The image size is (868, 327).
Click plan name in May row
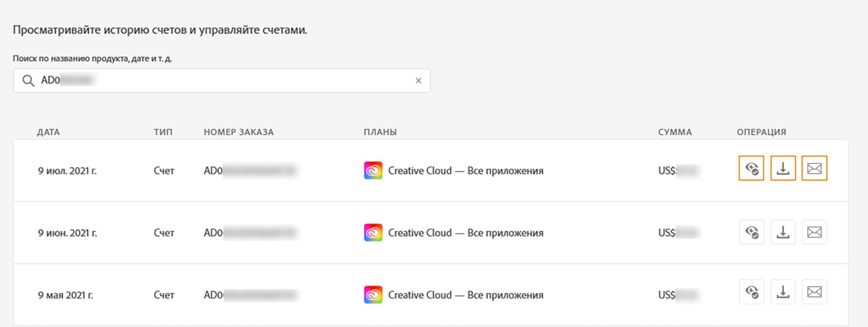466,295
